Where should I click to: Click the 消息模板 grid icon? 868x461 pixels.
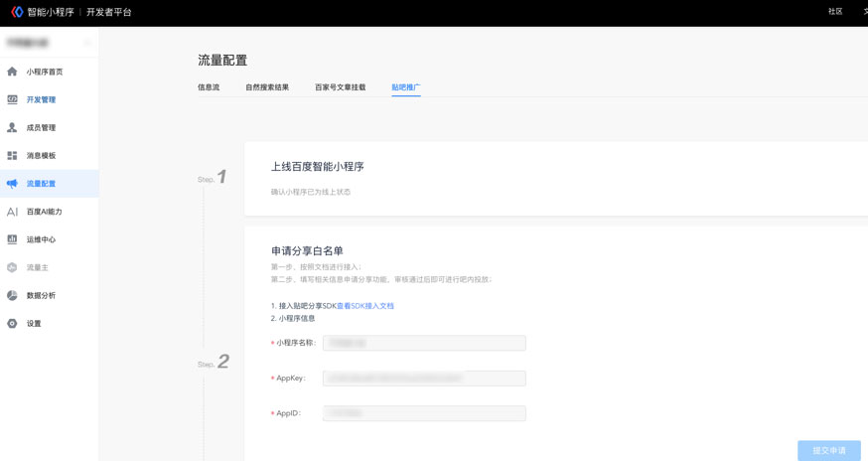tap(12, 156)
